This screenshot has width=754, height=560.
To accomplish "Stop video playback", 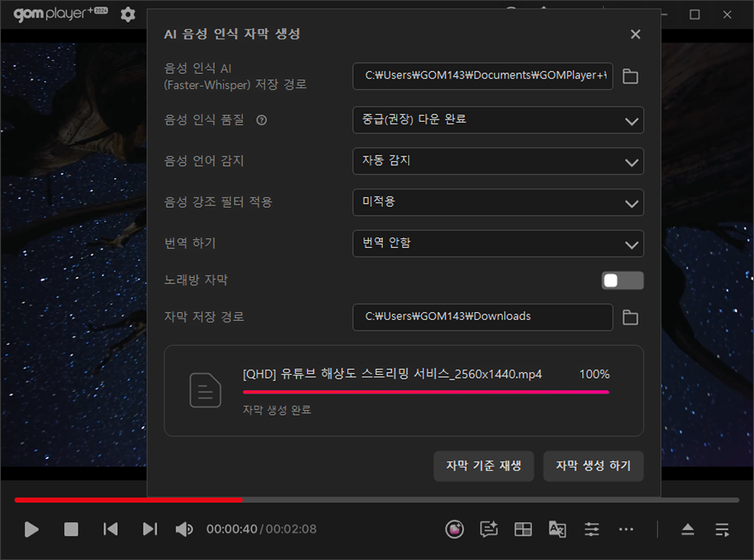I will pyautogui.click(x=71, y=529).
